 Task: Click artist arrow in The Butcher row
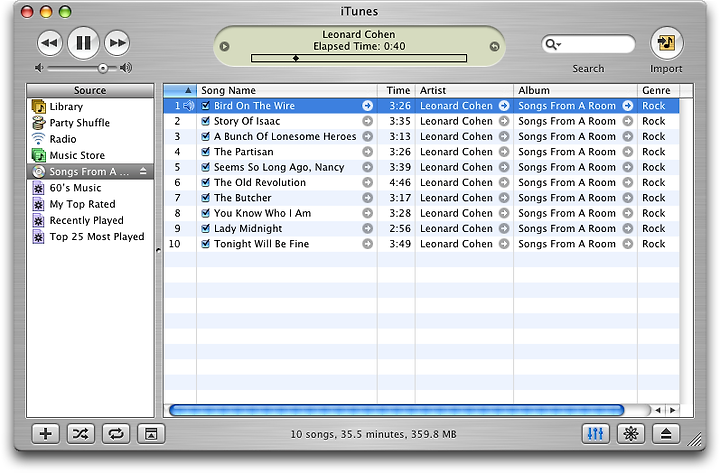point(504,198)
